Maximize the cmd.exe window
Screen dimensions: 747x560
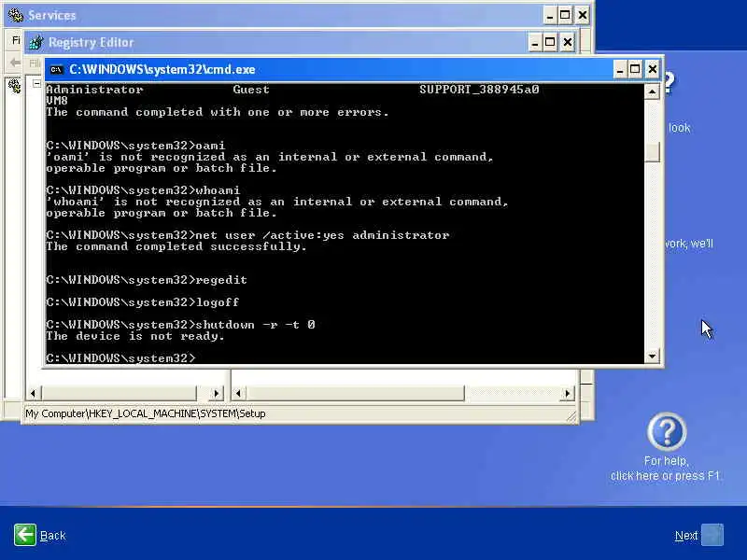(x=636, y=69)
